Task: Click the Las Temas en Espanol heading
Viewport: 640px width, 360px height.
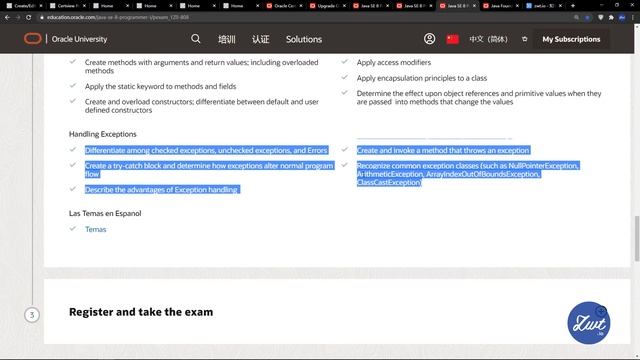Action: [x=105, y=213]
